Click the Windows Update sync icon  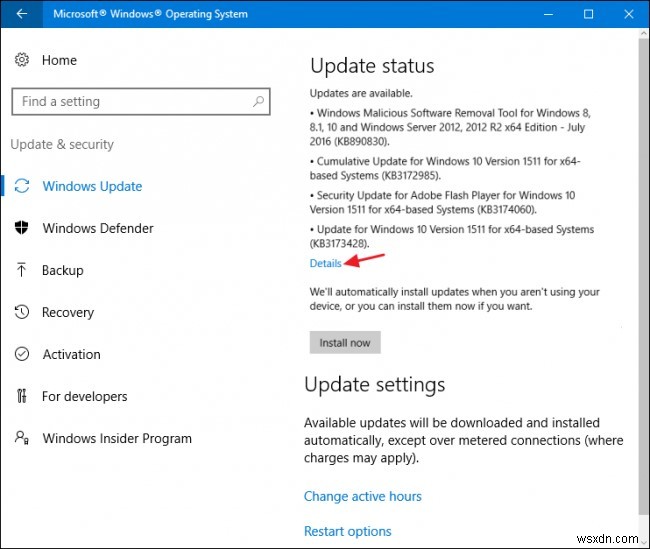pos(22,186)
